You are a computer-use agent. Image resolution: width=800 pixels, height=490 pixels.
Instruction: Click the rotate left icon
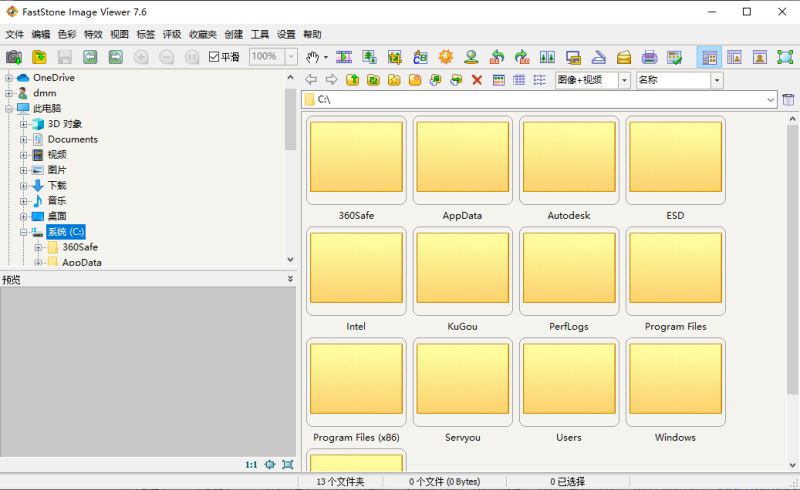click(497, 57)
